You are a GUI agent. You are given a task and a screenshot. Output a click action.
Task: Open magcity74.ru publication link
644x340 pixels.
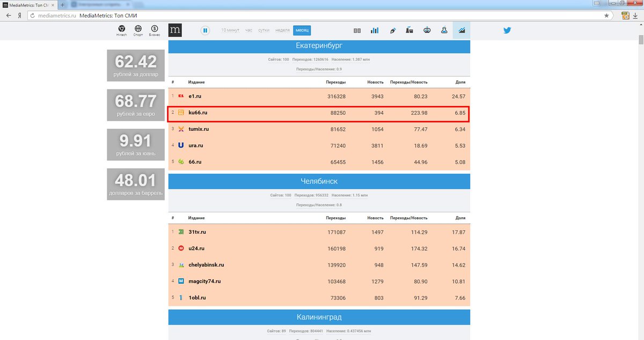[204, 281]
